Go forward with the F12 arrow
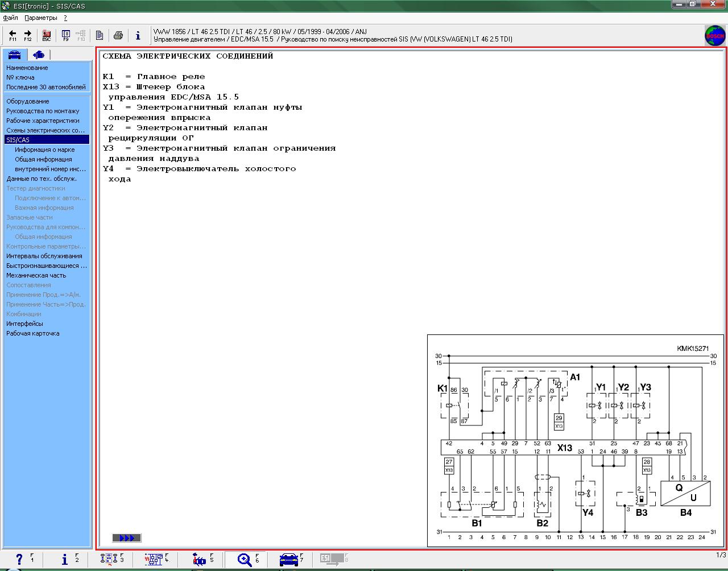 (x=27, y=35)
